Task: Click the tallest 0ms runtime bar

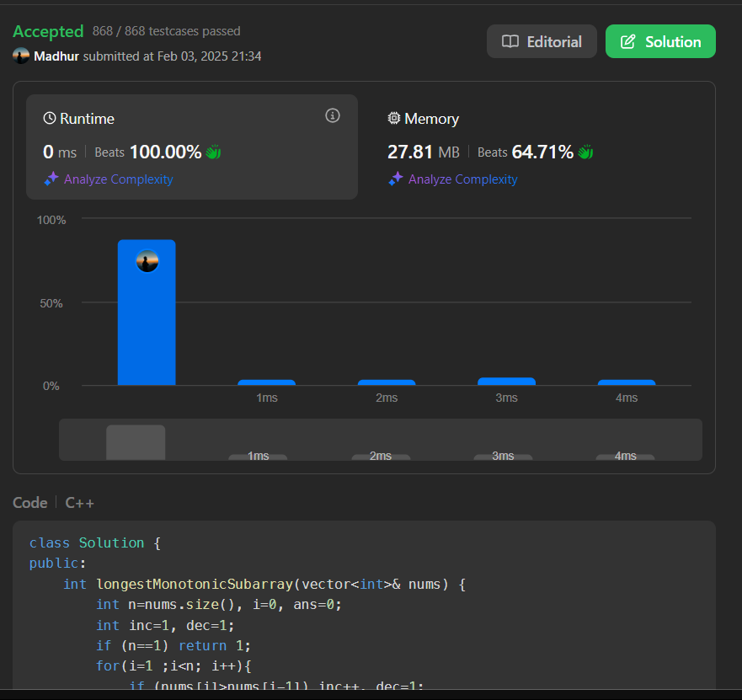Action: pyautogui.click(x=147, y=313)
